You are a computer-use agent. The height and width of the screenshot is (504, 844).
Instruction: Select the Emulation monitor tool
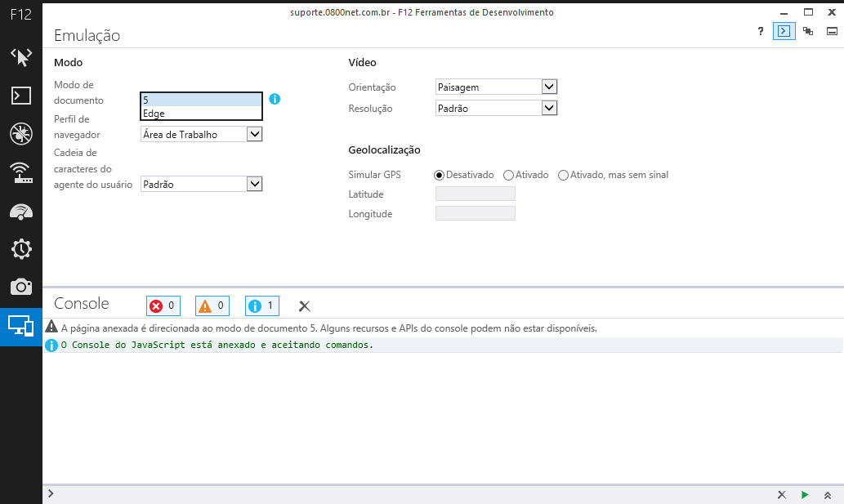(21, 327)
